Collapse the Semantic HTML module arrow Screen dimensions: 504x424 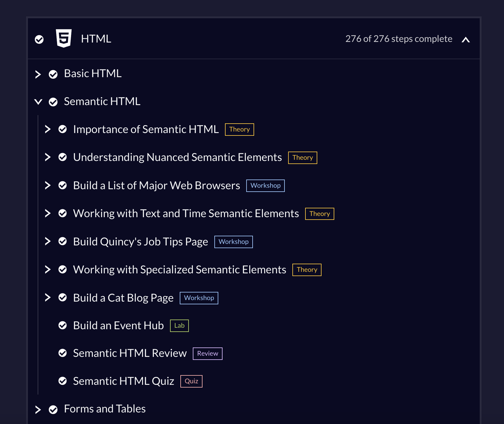(38, 102)
